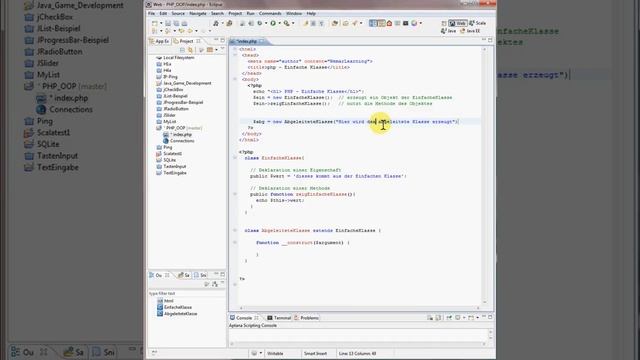Open the File menu
Viewport: 640px width, 360px height.
[151, 13]
